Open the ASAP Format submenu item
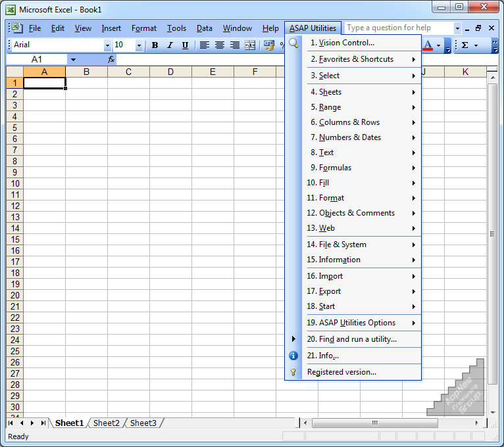 click(x=362, y=198)
